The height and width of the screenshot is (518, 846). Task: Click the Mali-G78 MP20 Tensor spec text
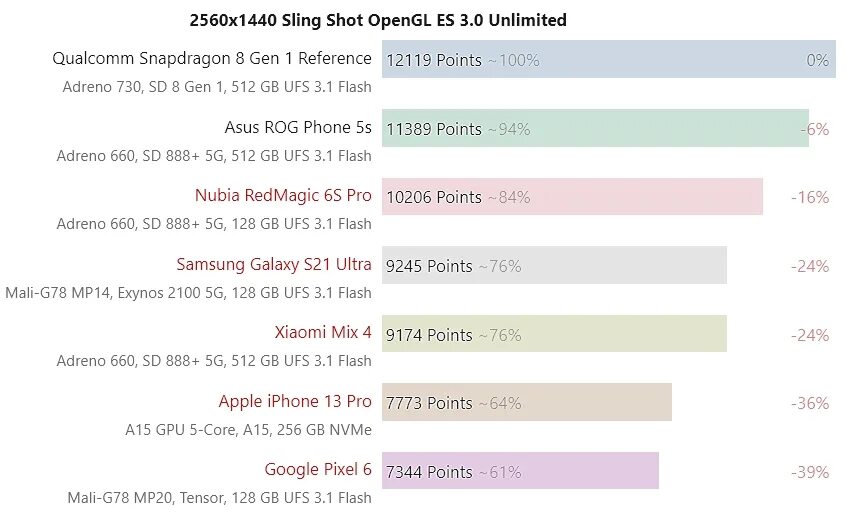[x=219, y=498]
